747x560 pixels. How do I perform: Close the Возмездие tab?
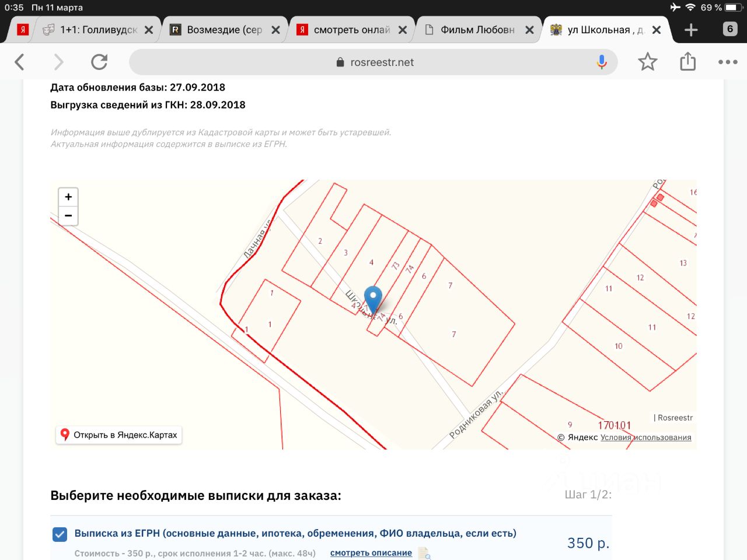pos(275,30)
